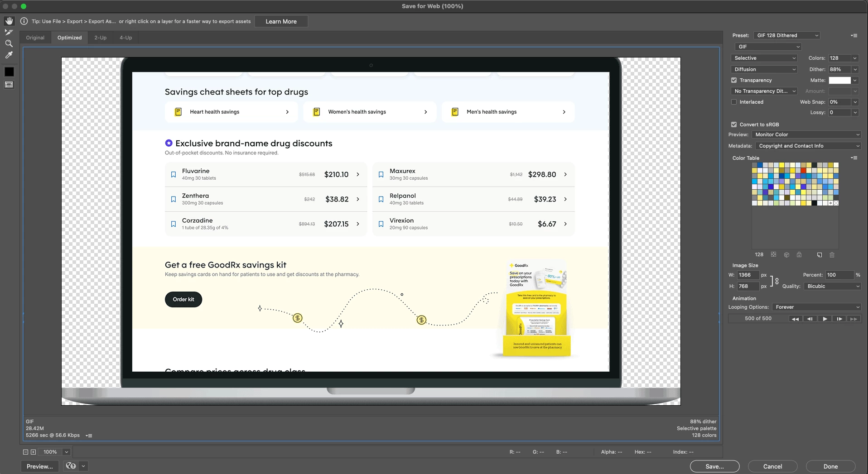Click the image width field 1366
The height and width of the screenshot is (474, 868).
(x=748, y=275)
